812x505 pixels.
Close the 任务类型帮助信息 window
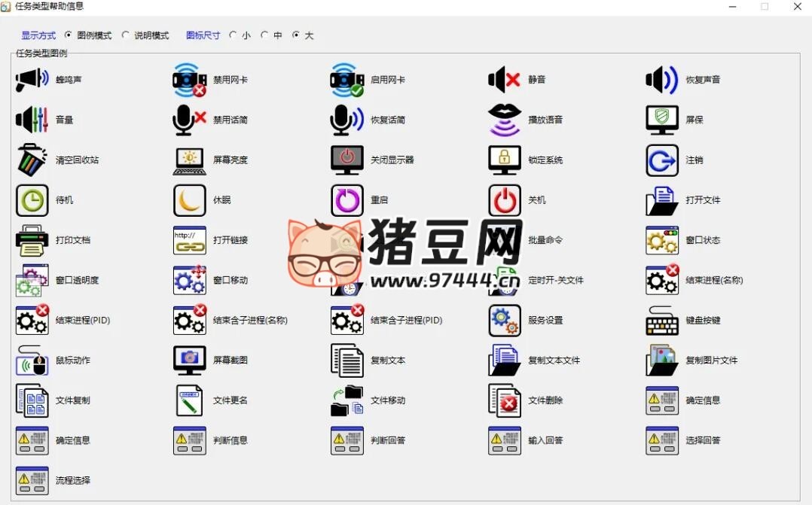click(x=797, y=7)
